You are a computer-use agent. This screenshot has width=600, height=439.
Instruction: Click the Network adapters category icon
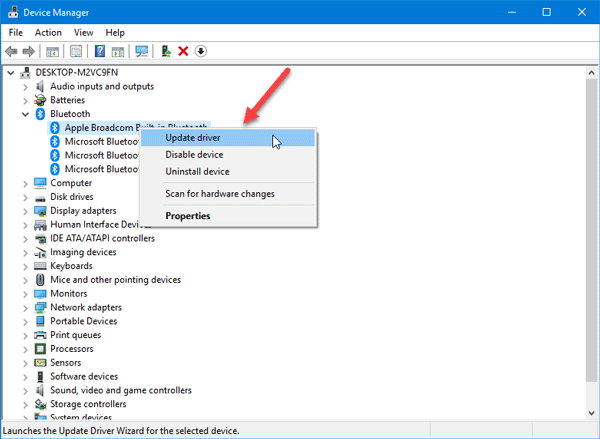[40, 307]
